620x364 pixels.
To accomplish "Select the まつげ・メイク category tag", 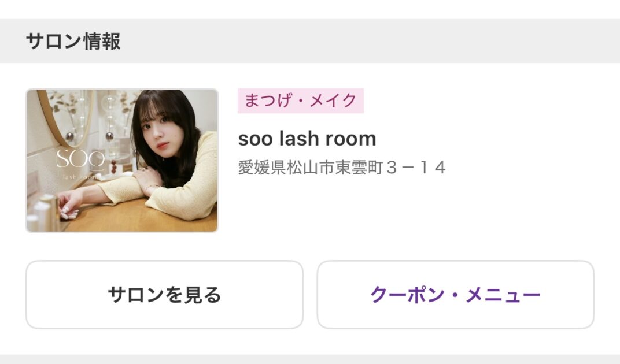I will click(x=300, y=101).
